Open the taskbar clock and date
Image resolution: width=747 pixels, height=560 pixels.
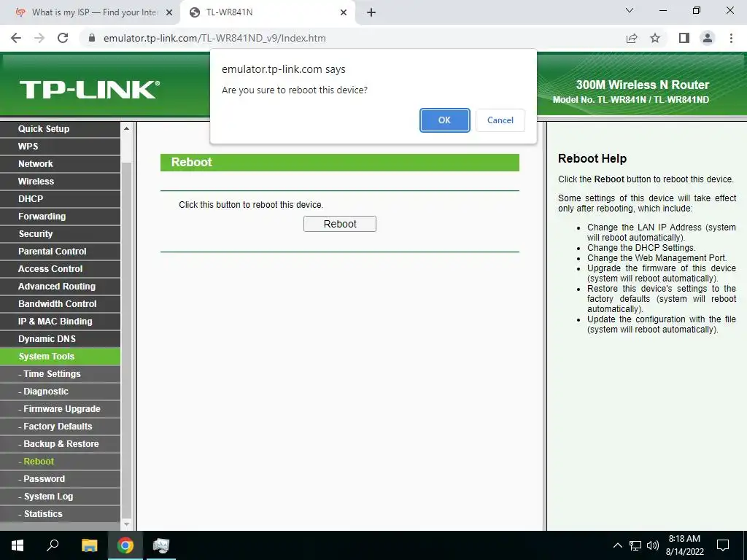684,545
